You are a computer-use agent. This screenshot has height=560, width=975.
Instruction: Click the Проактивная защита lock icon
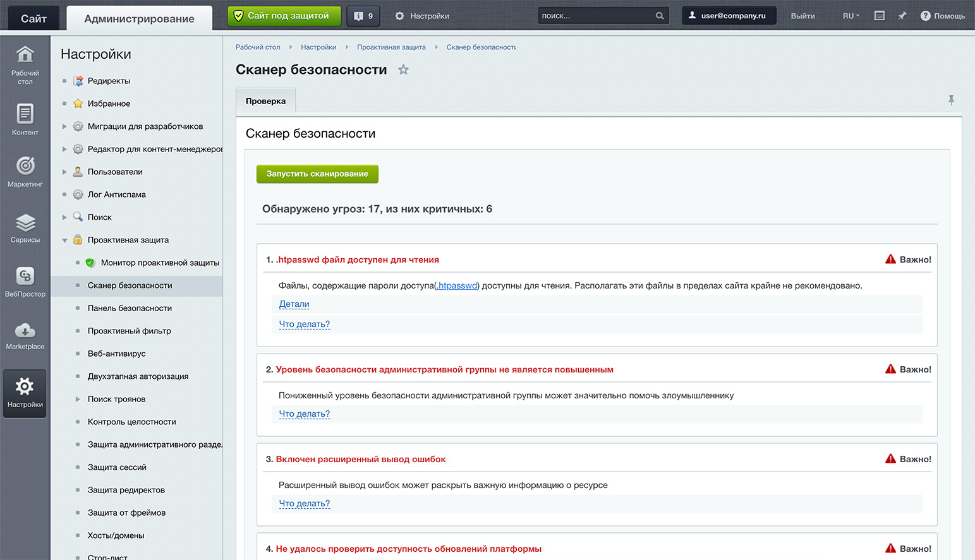(x=78, y=239)
